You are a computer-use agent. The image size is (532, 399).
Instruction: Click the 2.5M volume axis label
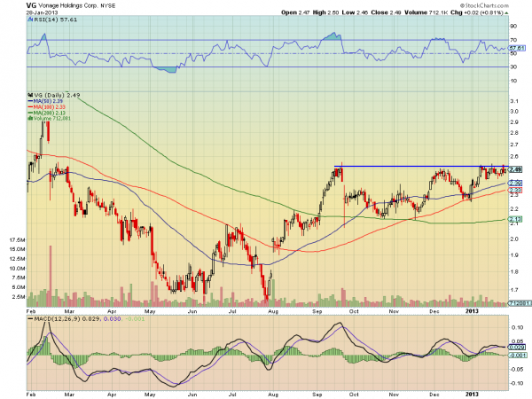[19, 297]
